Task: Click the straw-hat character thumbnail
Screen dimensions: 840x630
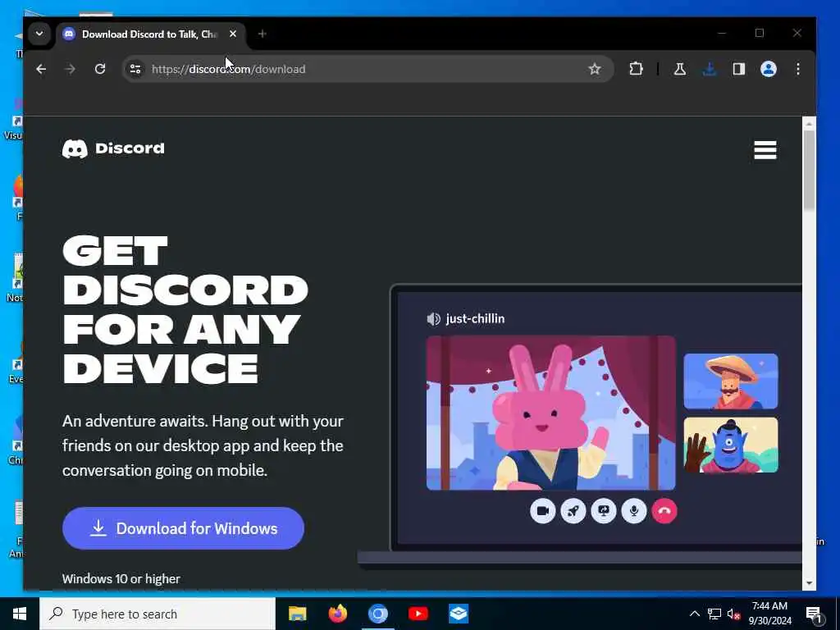Action: tap(731, 381)
